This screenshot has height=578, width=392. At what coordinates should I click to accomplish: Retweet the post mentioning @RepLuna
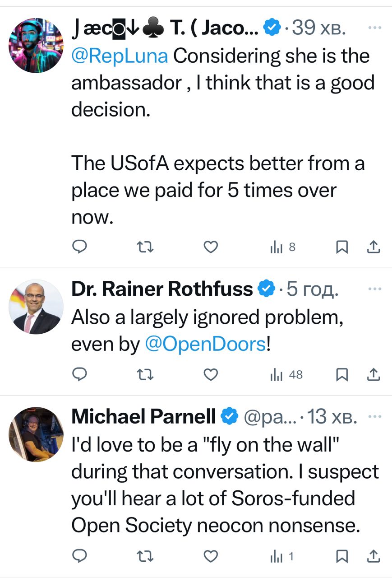pos(146,247)
